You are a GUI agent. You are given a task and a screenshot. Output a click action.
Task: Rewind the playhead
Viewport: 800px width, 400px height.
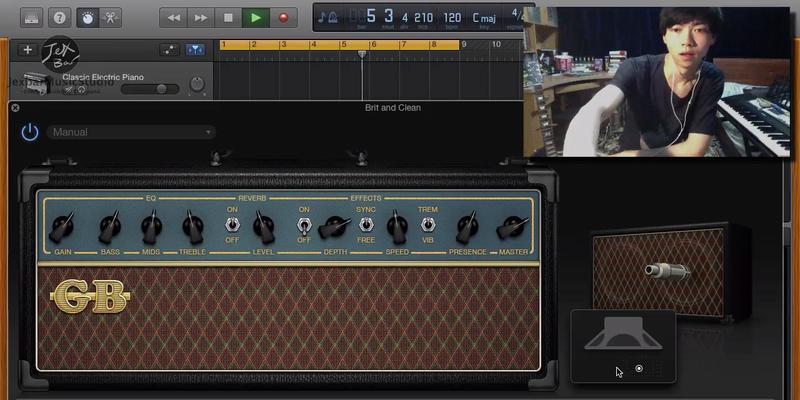tap(173, 18)
